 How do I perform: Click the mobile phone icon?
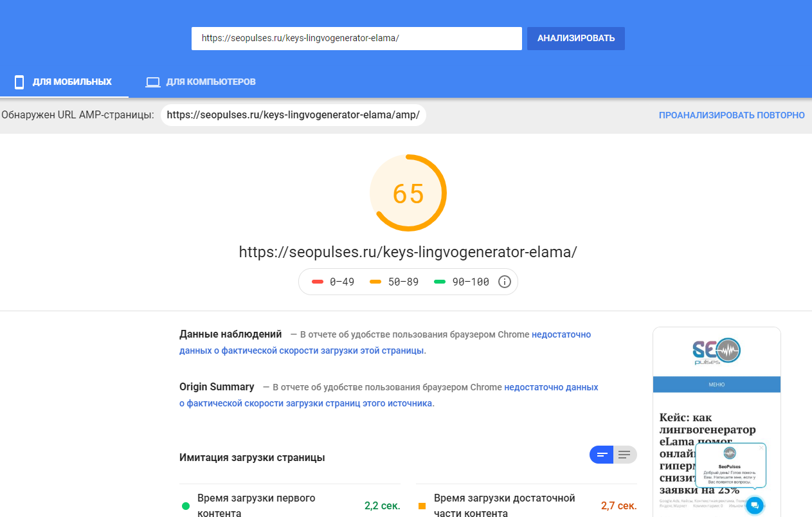tap(19, 82)
